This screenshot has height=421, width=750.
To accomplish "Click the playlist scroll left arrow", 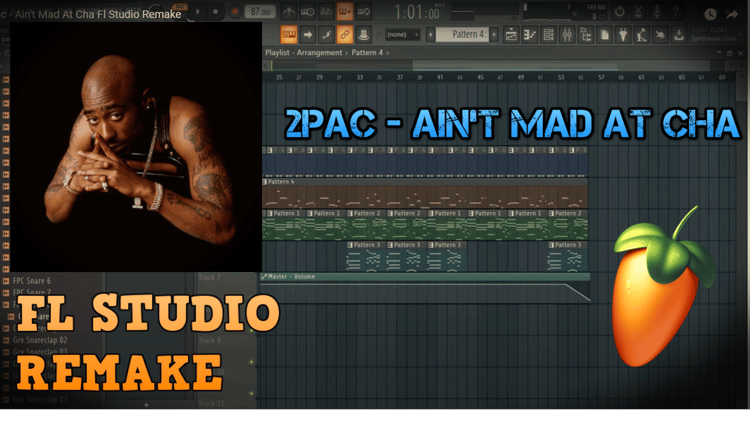I will (266, 65).
